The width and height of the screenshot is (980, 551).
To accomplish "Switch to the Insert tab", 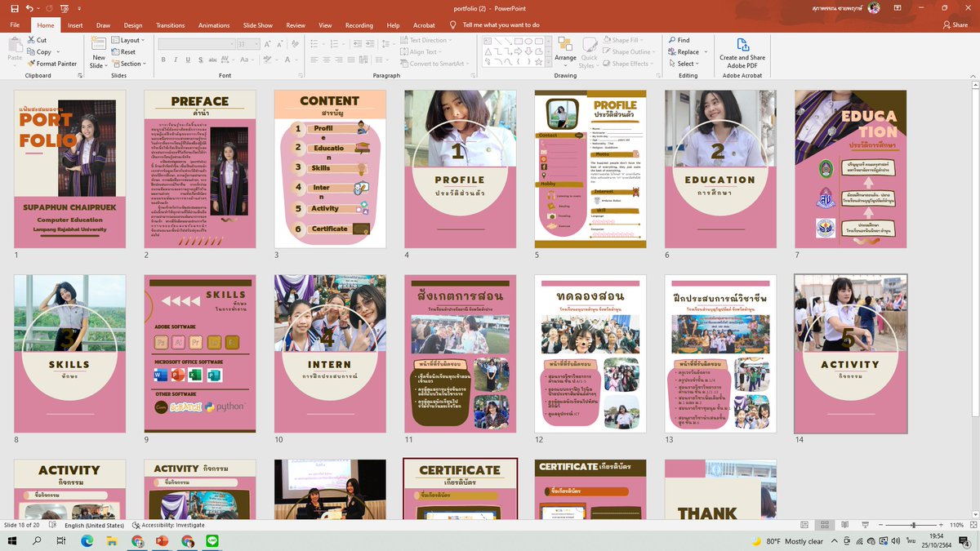I will 75,25.
